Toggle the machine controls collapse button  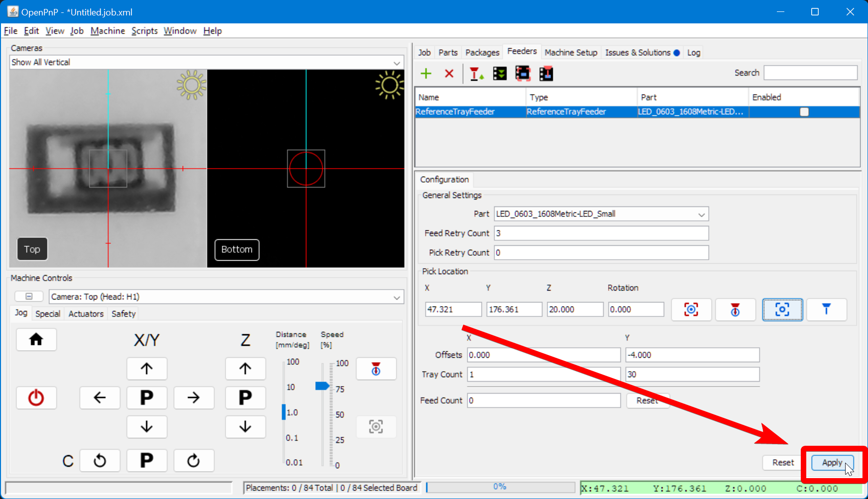29,297
